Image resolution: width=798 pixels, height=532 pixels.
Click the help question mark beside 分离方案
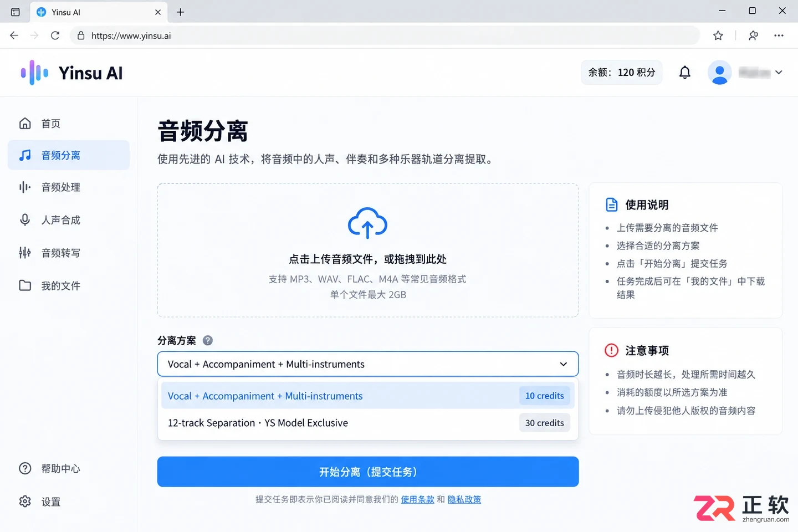(x=208, y=341)
